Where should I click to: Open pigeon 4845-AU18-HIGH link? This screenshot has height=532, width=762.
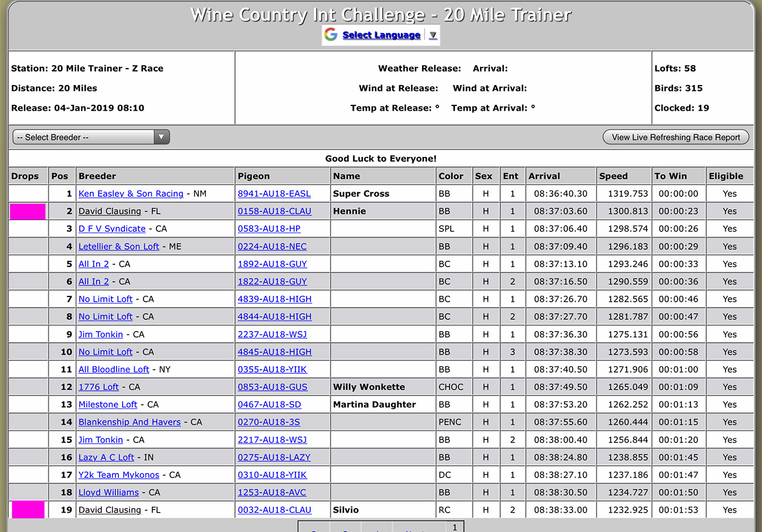click(274, 352)
